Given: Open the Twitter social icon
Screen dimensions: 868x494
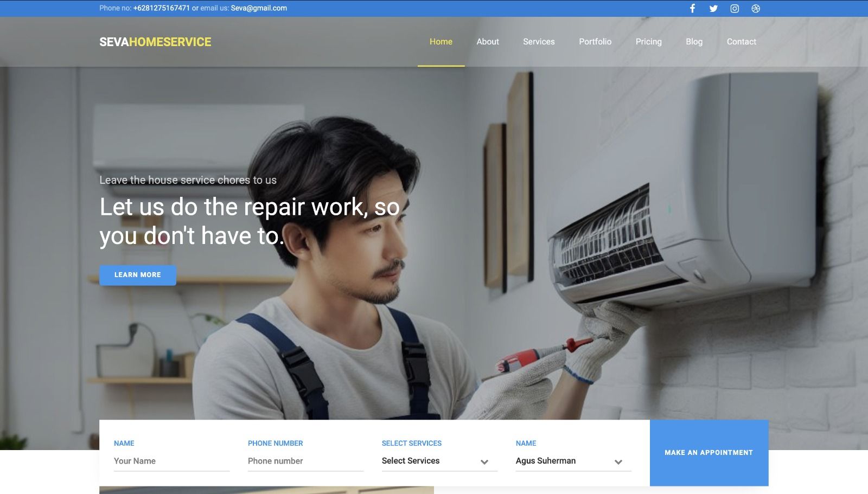Looking at the screenshot, I should click(713, 8).
